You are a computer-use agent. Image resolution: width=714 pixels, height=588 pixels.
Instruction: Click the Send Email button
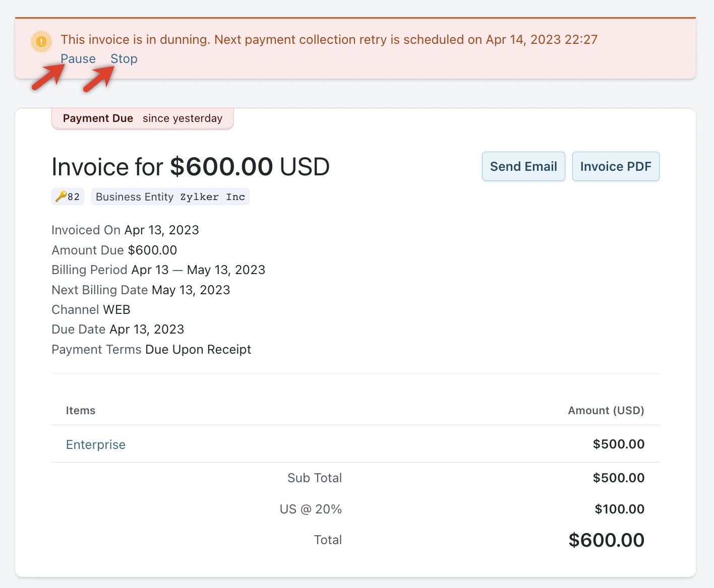[x=523, y=166]
